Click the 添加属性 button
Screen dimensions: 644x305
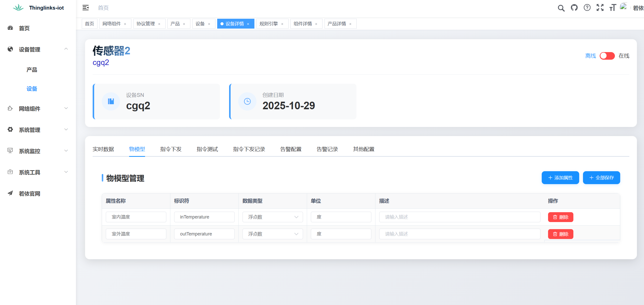(560, 178)
